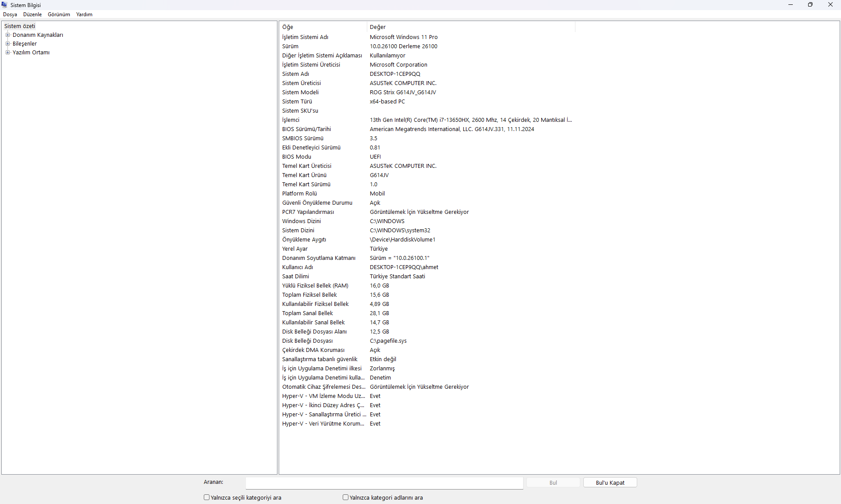This screenshot has width=841, height=504.
Task: Expand the Yazılım Ortamı tree node
Action: coord(7,52)
